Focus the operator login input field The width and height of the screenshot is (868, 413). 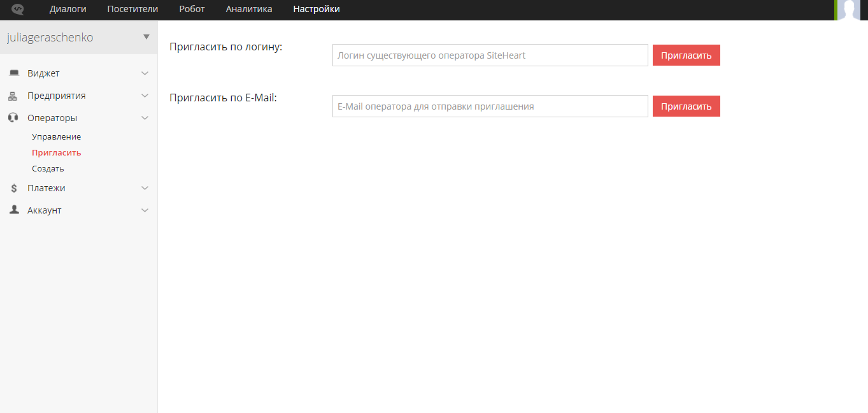(x=490, y=55)
